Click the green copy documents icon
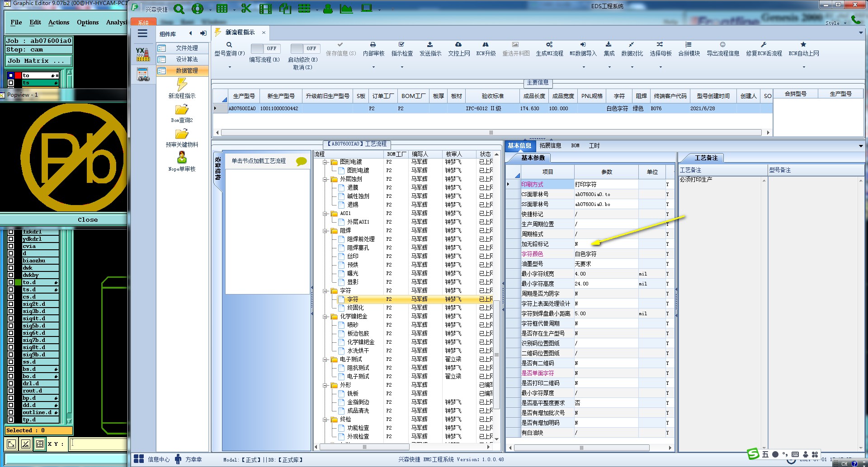Screen dimensions: 868x467 pos(285,9)
